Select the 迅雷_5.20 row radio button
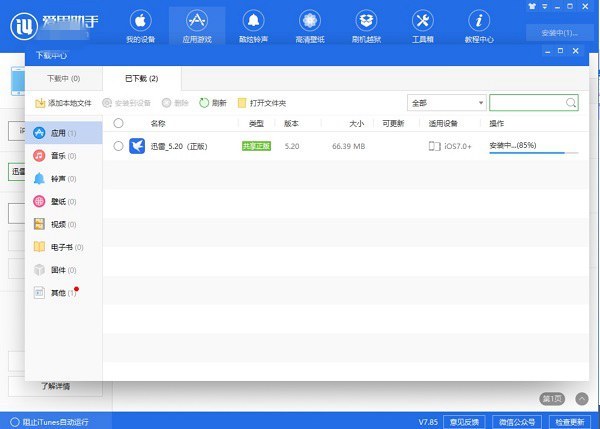This screenshot has width=600, height=429. (x=119, y=146)
